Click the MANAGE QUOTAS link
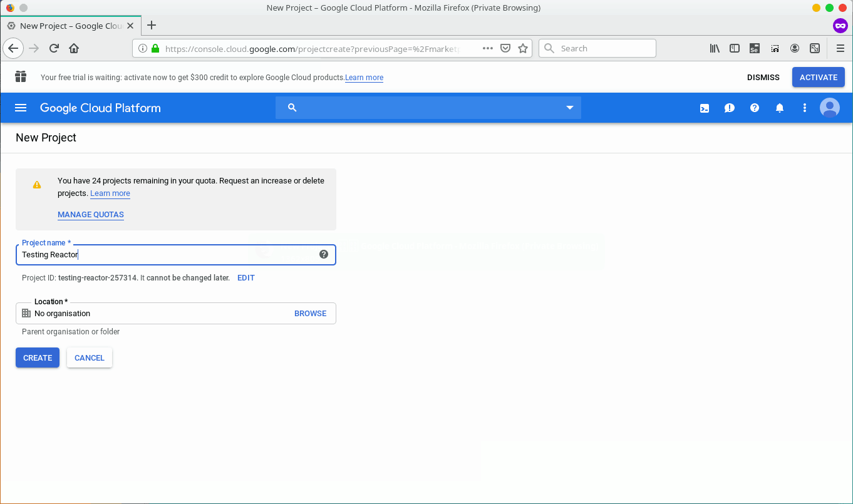The width and height of the screenshot is (853, 504). point(91,215)
